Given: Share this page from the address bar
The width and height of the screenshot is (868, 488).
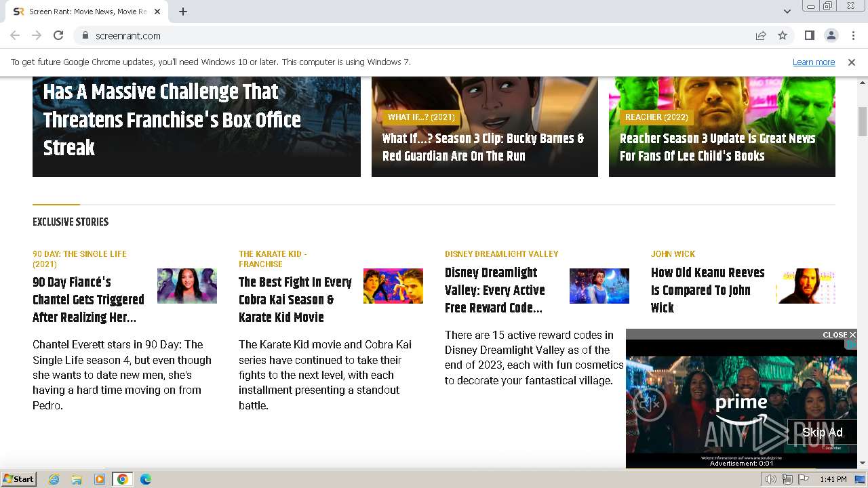Looking at the screenshot, I should [x=761, y=35].
